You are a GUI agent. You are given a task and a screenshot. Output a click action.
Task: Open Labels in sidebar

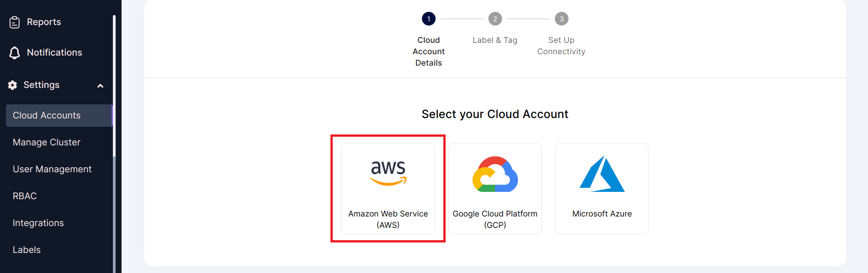pos(26,250)
